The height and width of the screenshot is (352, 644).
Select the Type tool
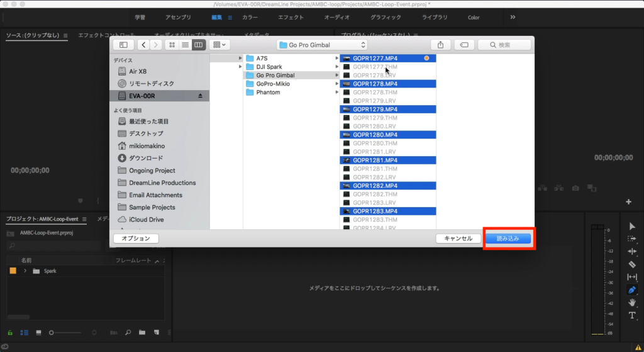tap(632, 315)
